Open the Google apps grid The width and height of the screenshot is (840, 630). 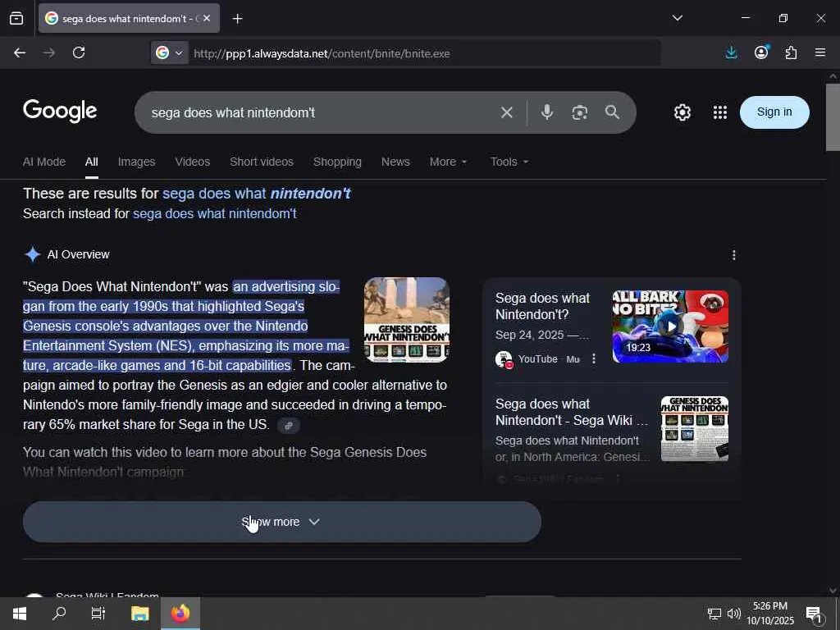[720, 112]
